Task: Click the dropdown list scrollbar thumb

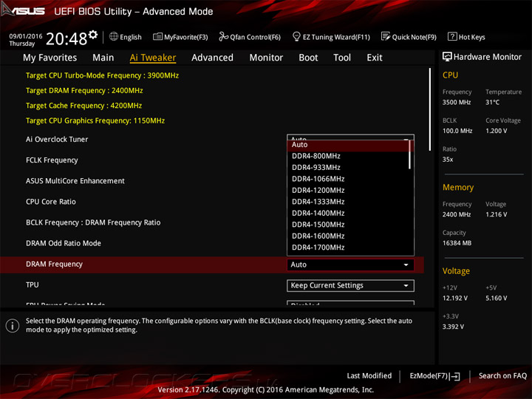Action: tap(410, 154)
